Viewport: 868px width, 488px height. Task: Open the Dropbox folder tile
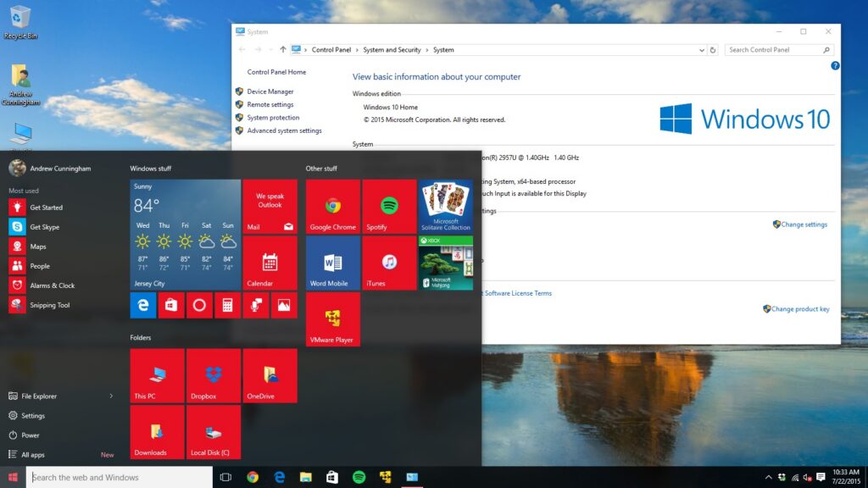pyautogui.click(x=213, y=375)
